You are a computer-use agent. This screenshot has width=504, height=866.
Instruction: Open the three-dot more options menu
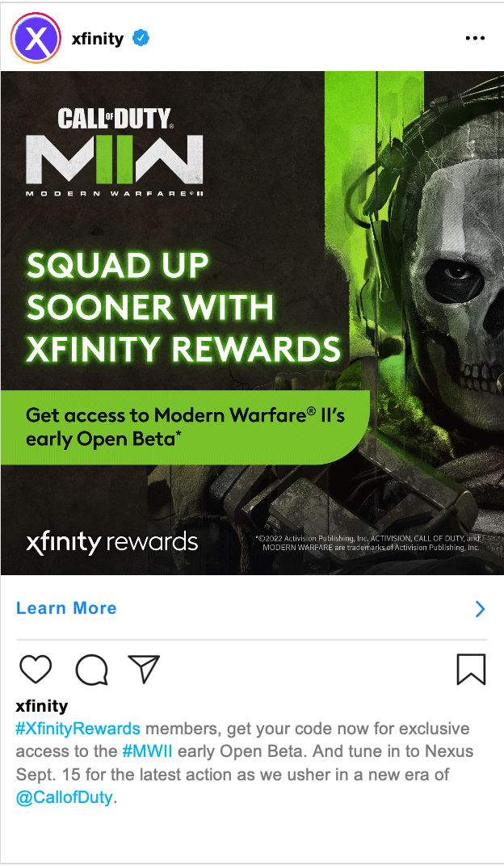click(475, 38)
